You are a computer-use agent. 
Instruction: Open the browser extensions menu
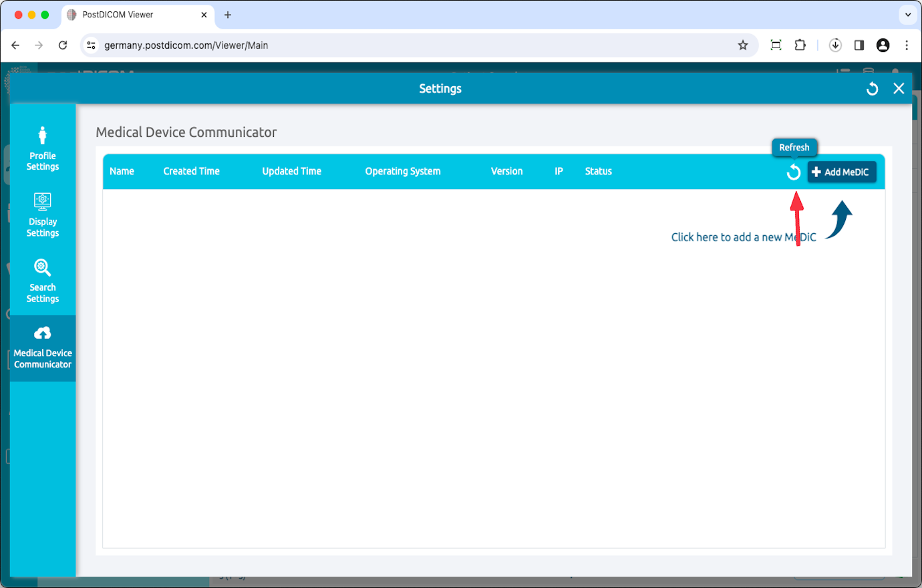800,45
